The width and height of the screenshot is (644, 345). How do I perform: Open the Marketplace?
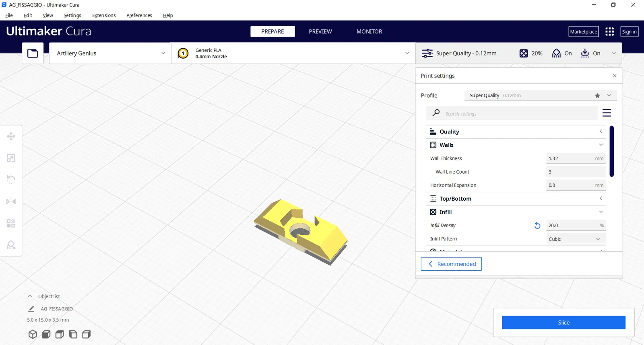coord(584,31)
